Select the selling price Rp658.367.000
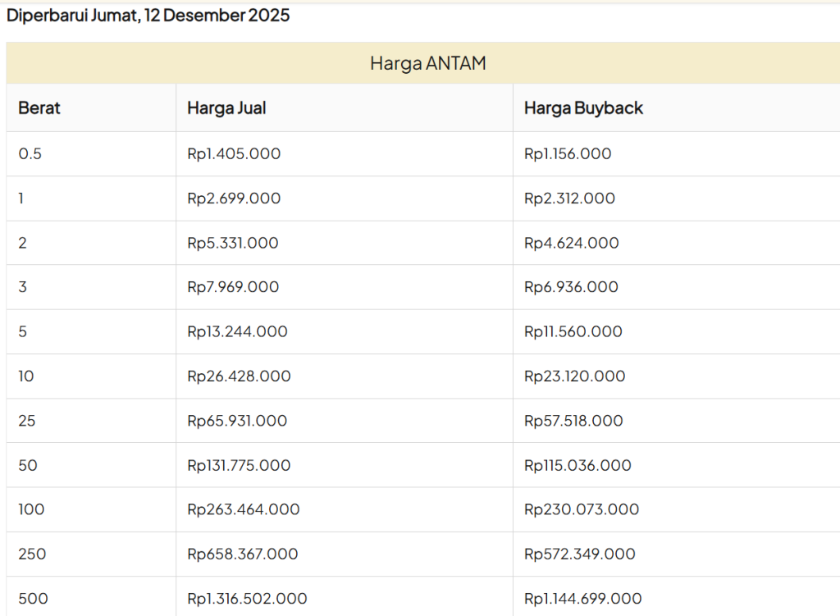Screen dimensions: 840x616 pyautogui.click(x=242, y=554)
